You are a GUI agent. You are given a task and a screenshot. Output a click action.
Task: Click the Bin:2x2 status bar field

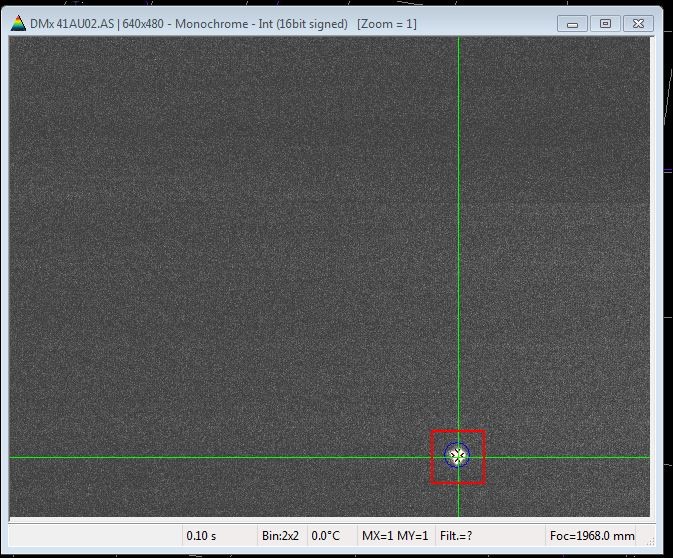tap(280, 536)
